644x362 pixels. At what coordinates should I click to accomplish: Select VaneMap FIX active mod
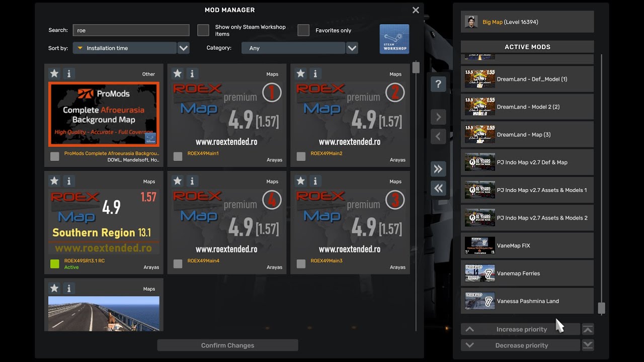(527, 245)
